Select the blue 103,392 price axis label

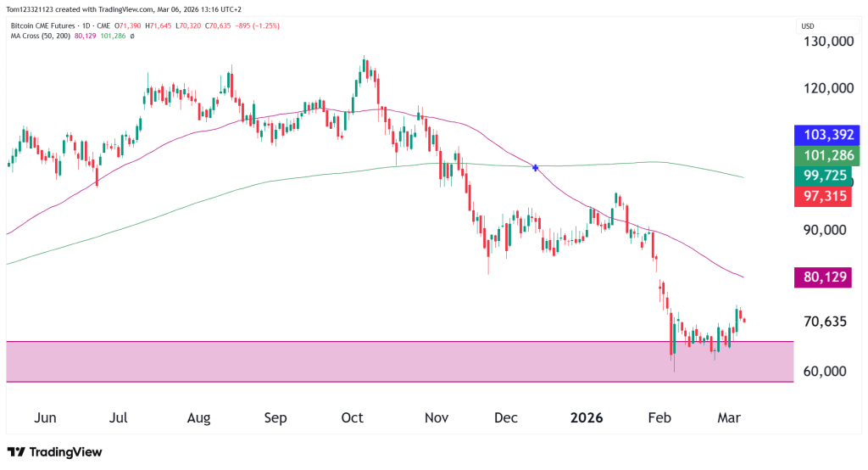(x=826, y=135)
